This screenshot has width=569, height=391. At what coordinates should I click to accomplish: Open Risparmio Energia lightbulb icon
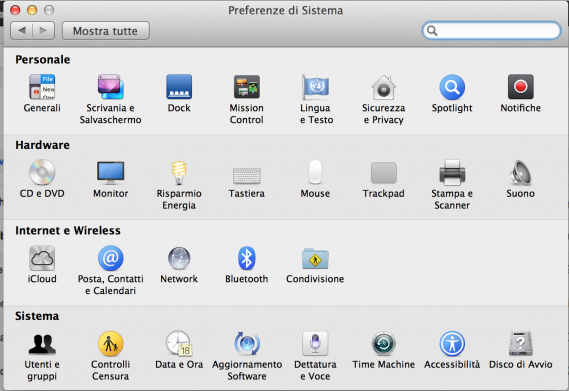[x=179, y=172]
